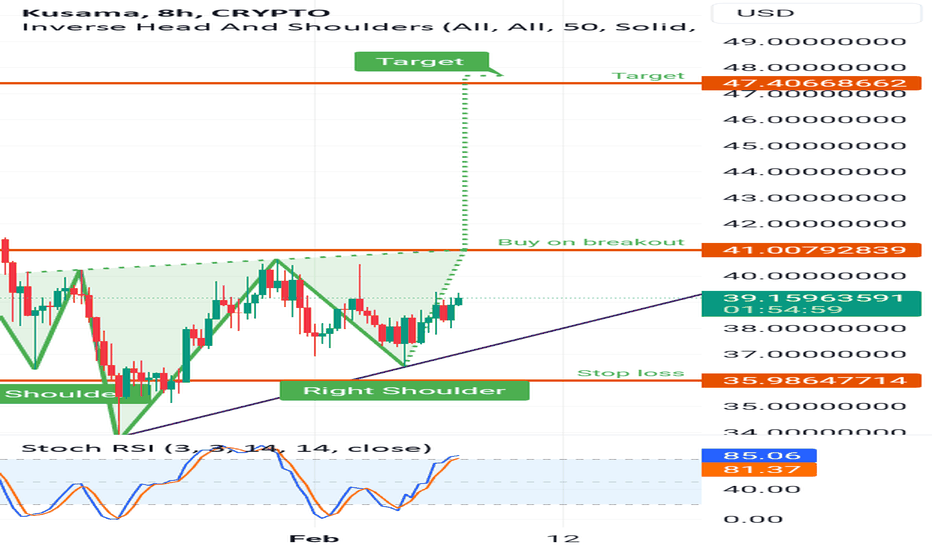932x550 pixels.
Task: Click the Stoch RSI 81.37 value tag
Action: [759, 470]
